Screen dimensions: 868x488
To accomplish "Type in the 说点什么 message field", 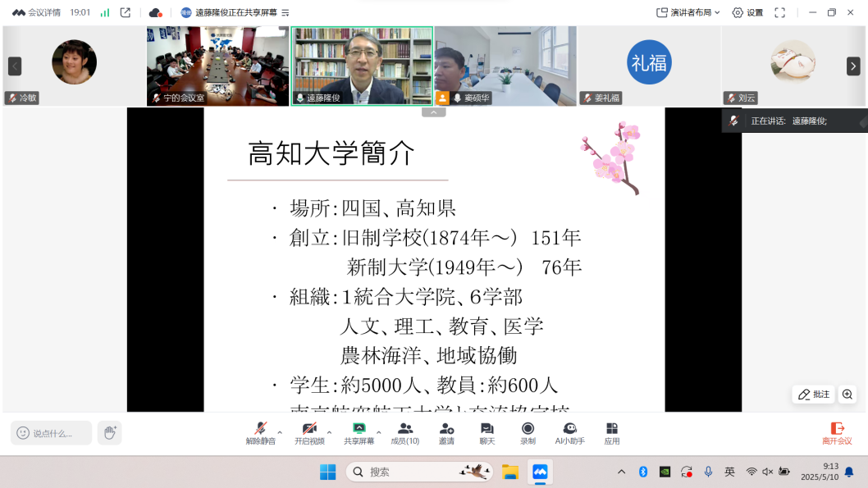I will point(52,433).
